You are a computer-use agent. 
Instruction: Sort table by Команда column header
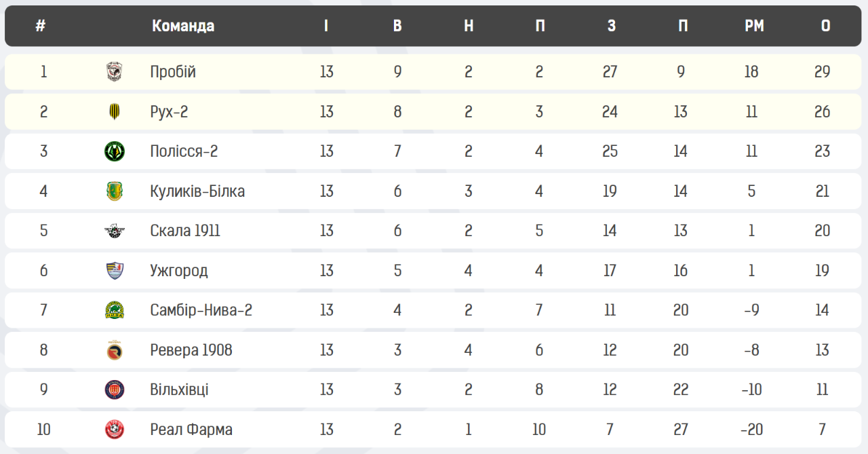pyautogui.click(x=183, y=26)
